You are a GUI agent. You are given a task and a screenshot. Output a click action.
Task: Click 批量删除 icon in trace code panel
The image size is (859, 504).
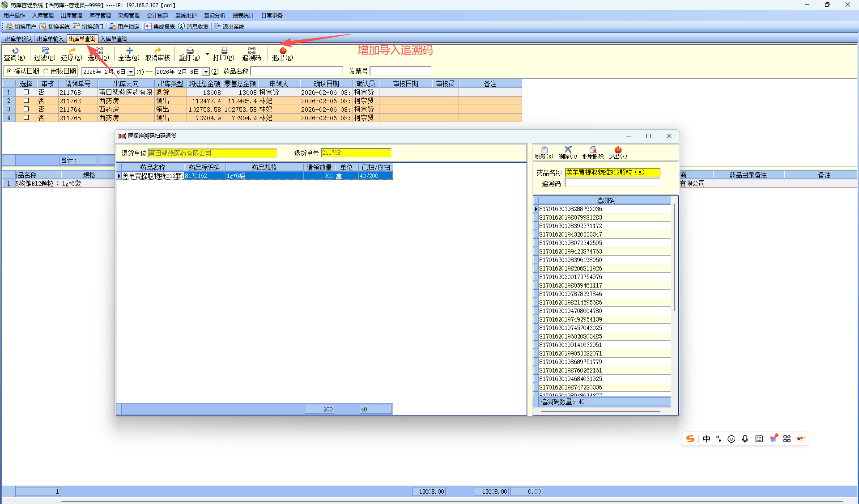pyautogui.click(x=593, y=152)
